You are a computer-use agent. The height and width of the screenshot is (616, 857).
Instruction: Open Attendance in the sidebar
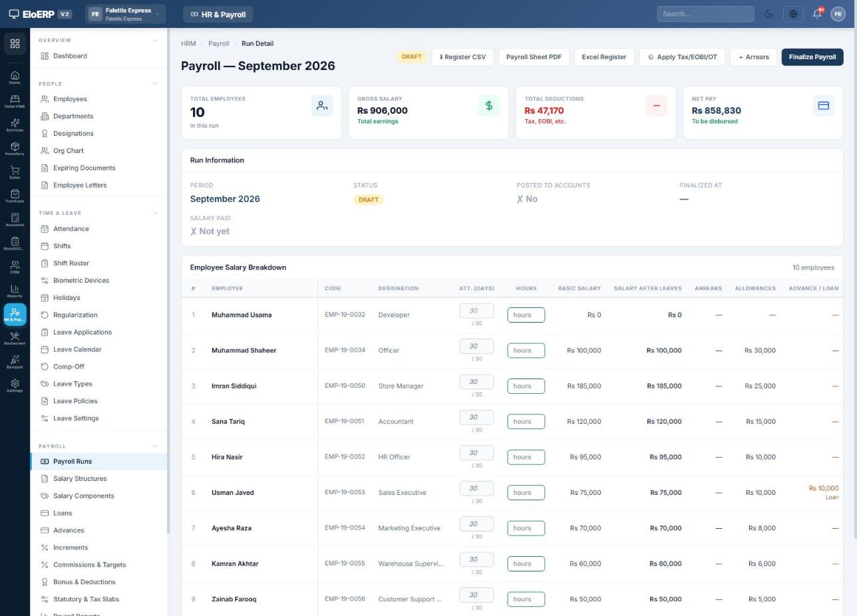click(x=98, y=229)
